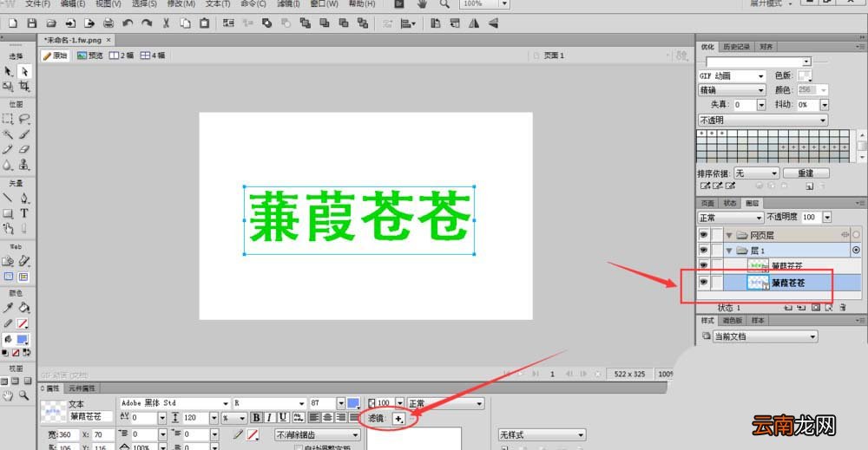Toggle visibility of 层 1 layer
This screenshot has width=868, height=450.
pos(704,251)
